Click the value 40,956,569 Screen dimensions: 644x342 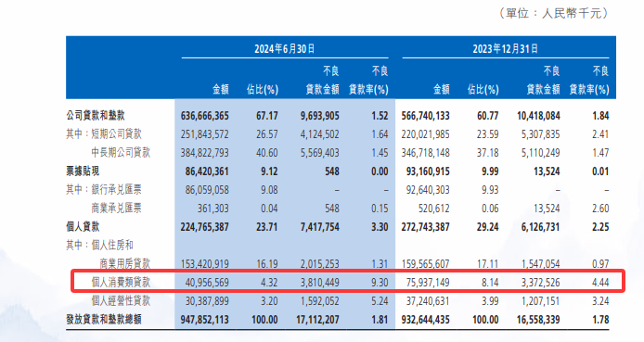point(207,283)
